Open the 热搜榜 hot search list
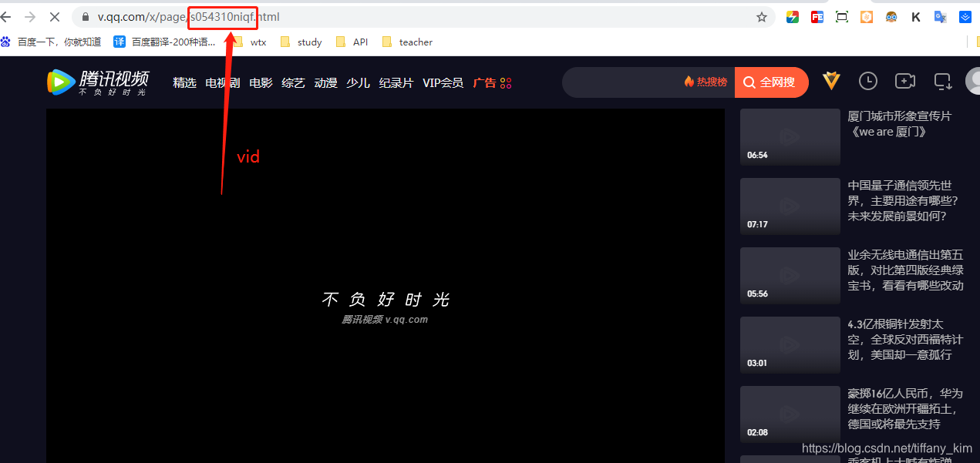Screen dimensions: 980x463 point(706,82)
